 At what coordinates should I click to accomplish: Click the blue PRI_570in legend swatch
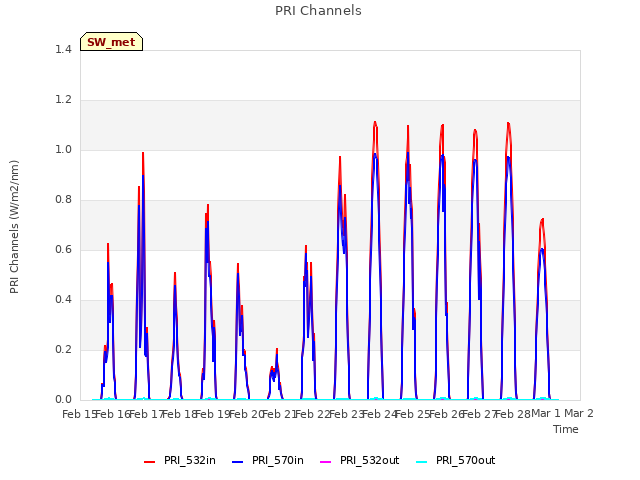click(x=238, y=462)
